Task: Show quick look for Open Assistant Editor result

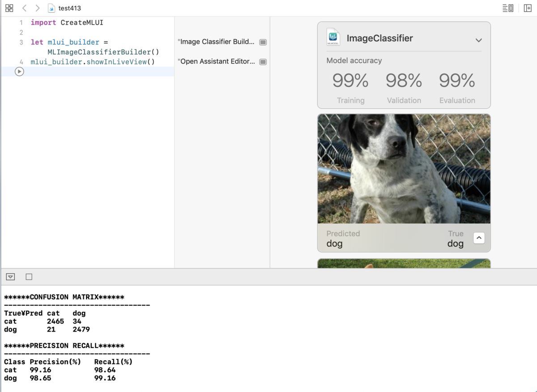Action: [x=263, y=62]
